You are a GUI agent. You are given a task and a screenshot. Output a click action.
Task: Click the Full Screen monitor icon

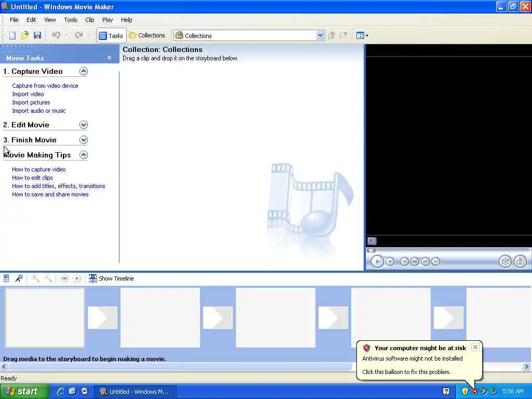(x=372, y=241)
